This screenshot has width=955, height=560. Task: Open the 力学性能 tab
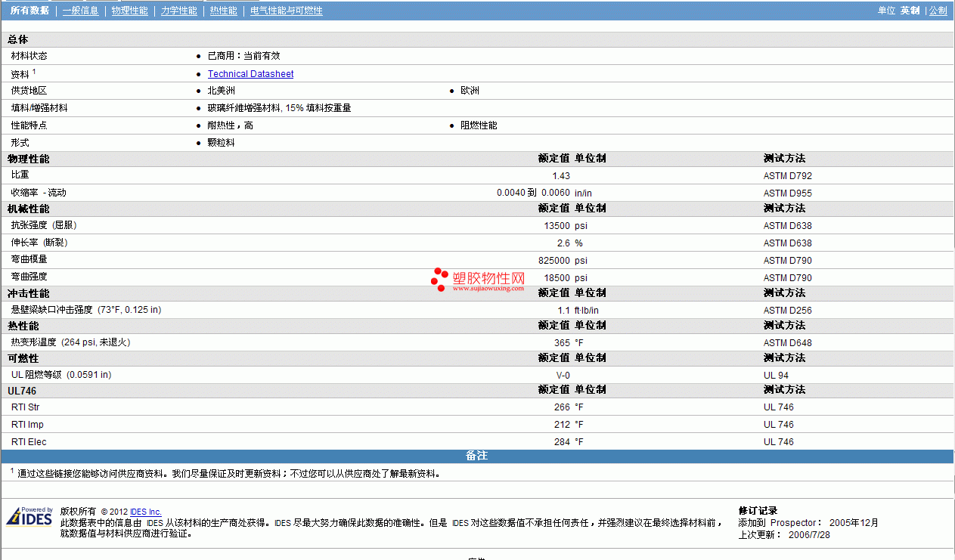click(179, 11)
